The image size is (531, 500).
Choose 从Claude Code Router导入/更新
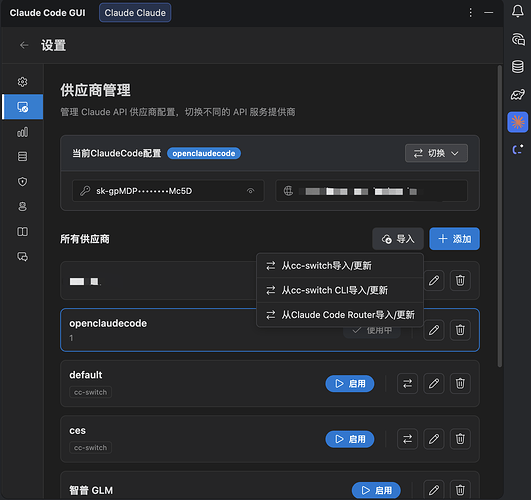click(x=340, y=315)
